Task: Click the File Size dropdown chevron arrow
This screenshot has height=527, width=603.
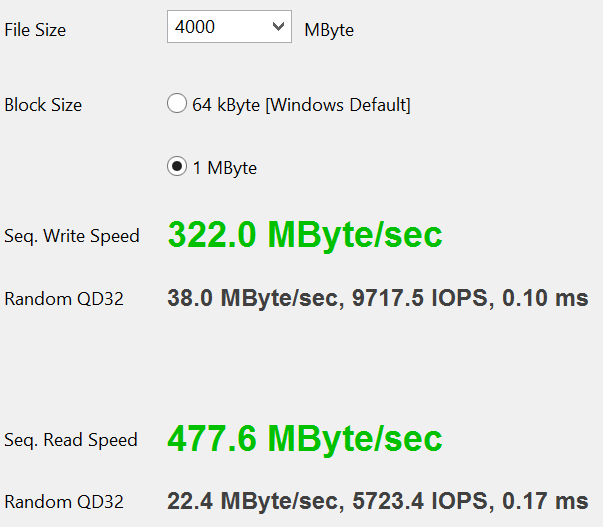Action: click(x=278, y=27)
